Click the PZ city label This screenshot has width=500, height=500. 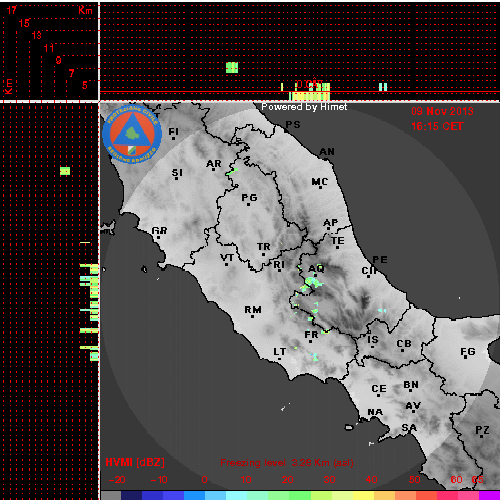click(482, 430)
